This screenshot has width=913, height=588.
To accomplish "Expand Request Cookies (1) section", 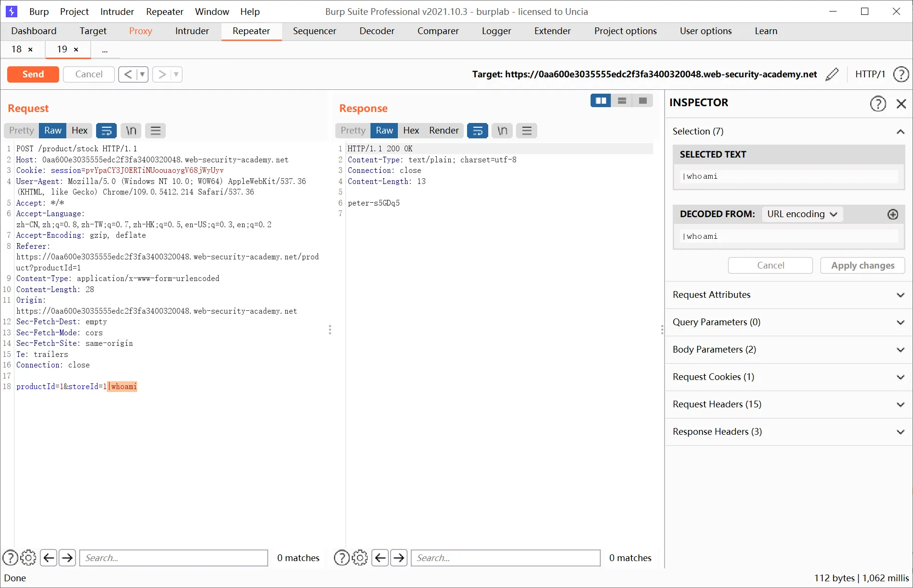I will [x=789, y=377].
